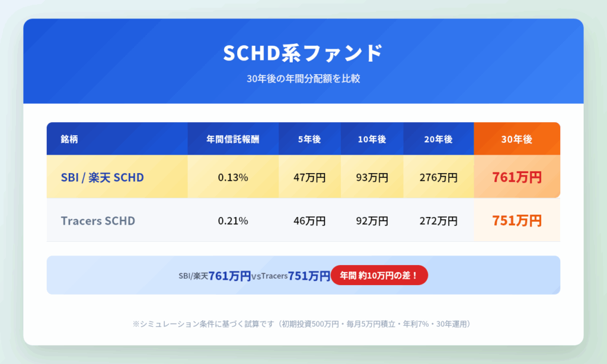Click the 0.21% trust fee cell
Viewport: 607px width, 364px height.
point(232,221)
